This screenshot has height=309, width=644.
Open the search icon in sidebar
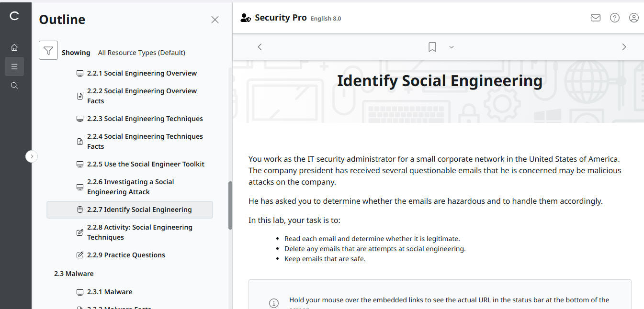coord(14,85)
